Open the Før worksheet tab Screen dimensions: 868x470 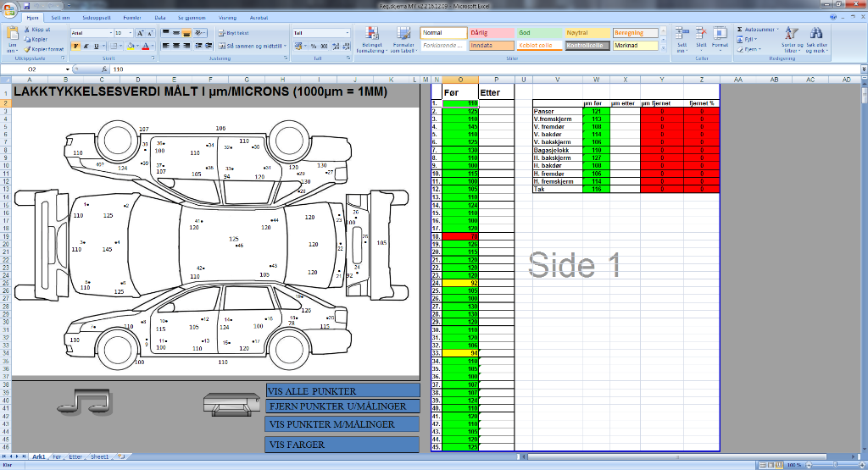click(57, 456)
